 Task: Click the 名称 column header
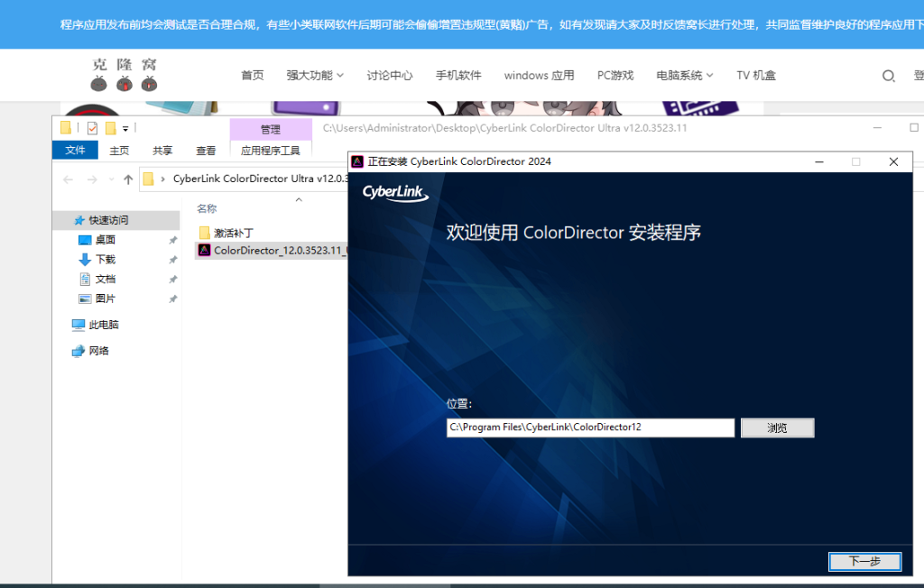click(x=207, y=208)
